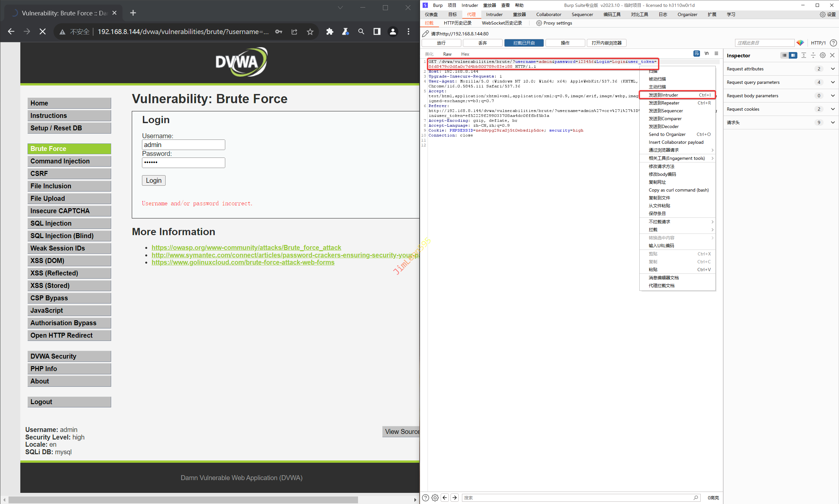The height and width of the screenshot is (504, 839).
Task: Expand Request attributes section
Action: click(x=832, y=69)
